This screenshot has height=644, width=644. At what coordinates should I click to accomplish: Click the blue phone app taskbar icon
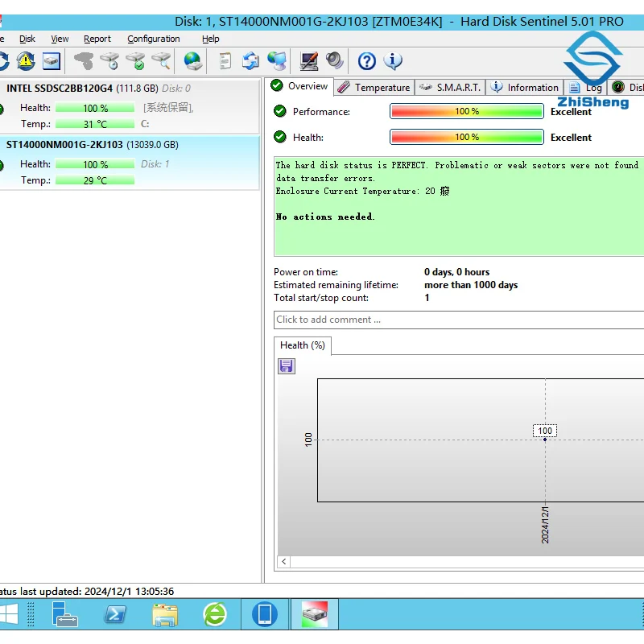265,614
